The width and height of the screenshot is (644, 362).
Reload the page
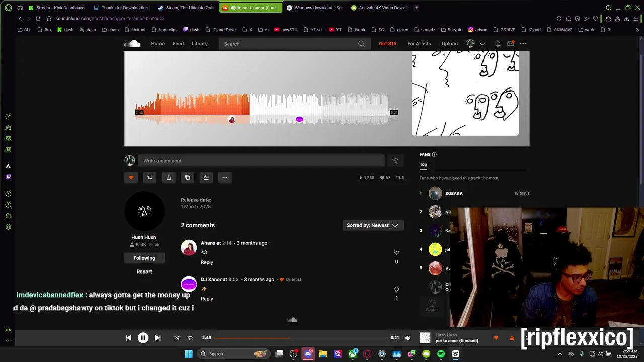pyautogui.click(x=38, y=19)
